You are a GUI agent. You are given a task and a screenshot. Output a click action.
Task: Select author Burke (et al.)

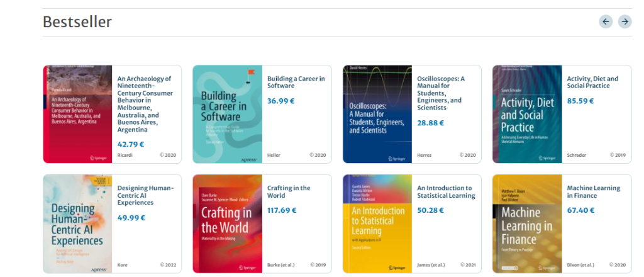(281, 265)
